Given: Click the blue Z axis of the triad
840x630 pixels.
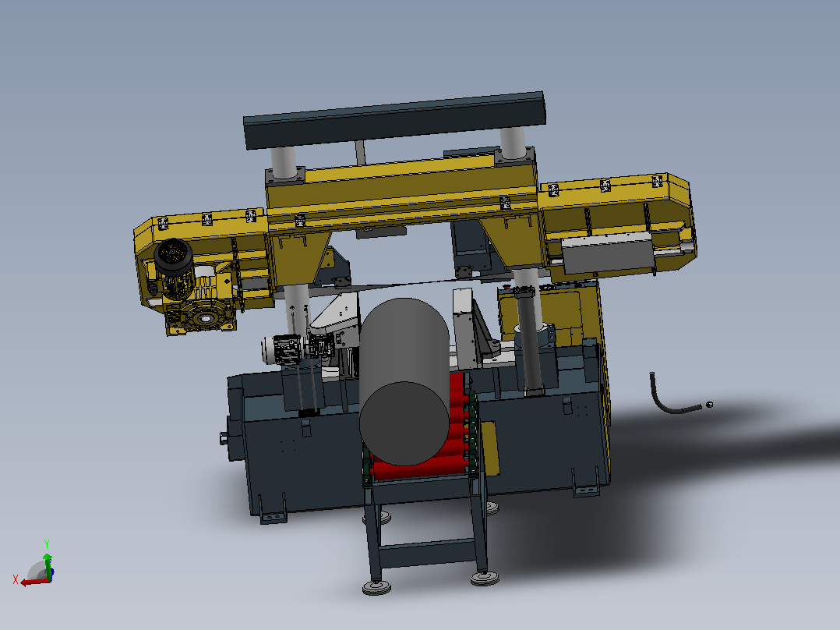Looking at the screenshot, I should click(x=52, y=574).
